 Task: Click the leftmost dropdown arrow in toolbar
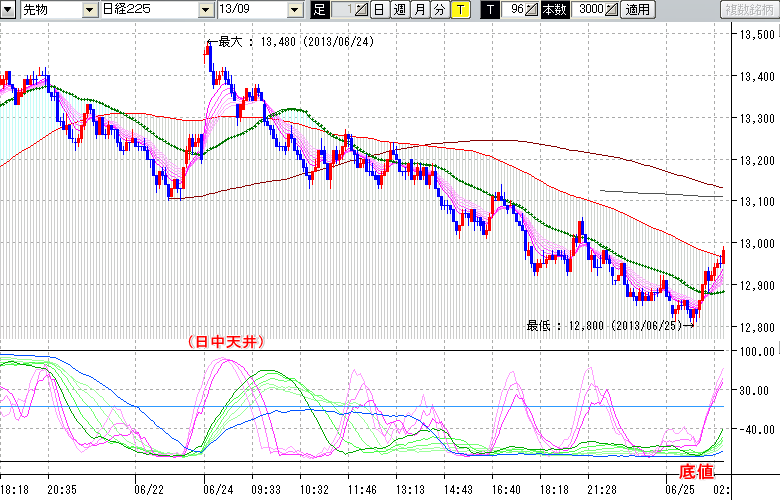point(10,10)
